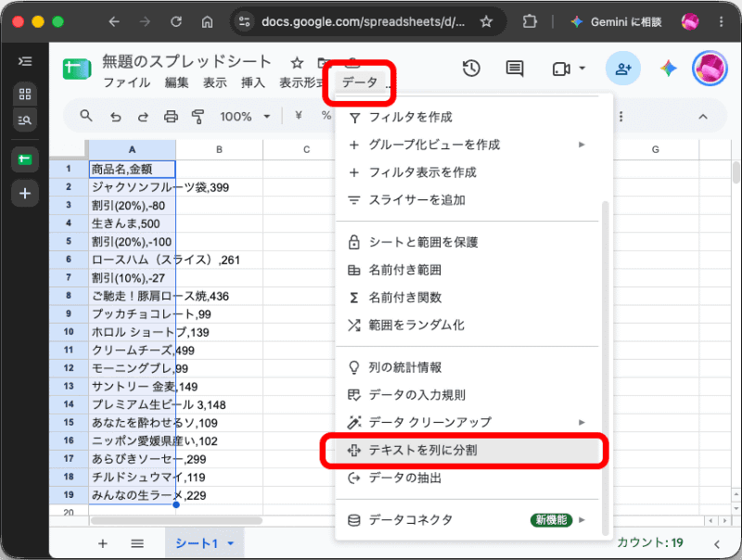Click the horizontal sheet scrollbar
Screen dimensions: 742x560
[x=176, y=521]
